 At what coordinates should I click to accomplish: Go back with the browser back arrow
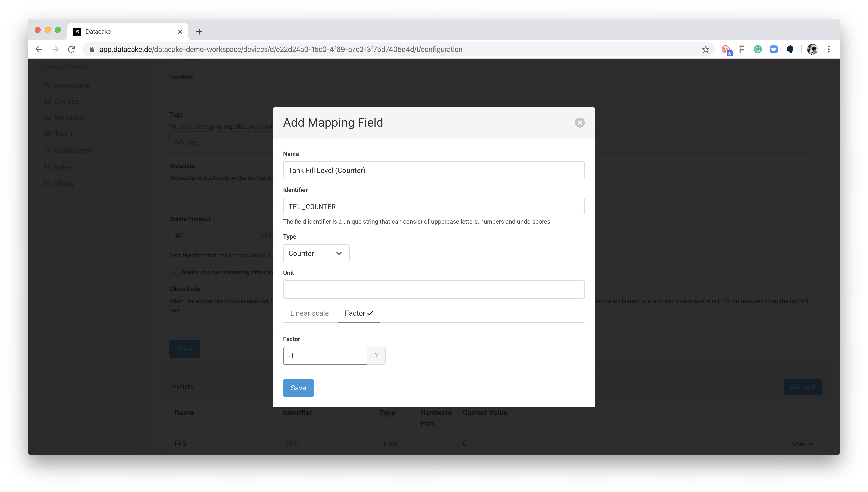[39, 49]
